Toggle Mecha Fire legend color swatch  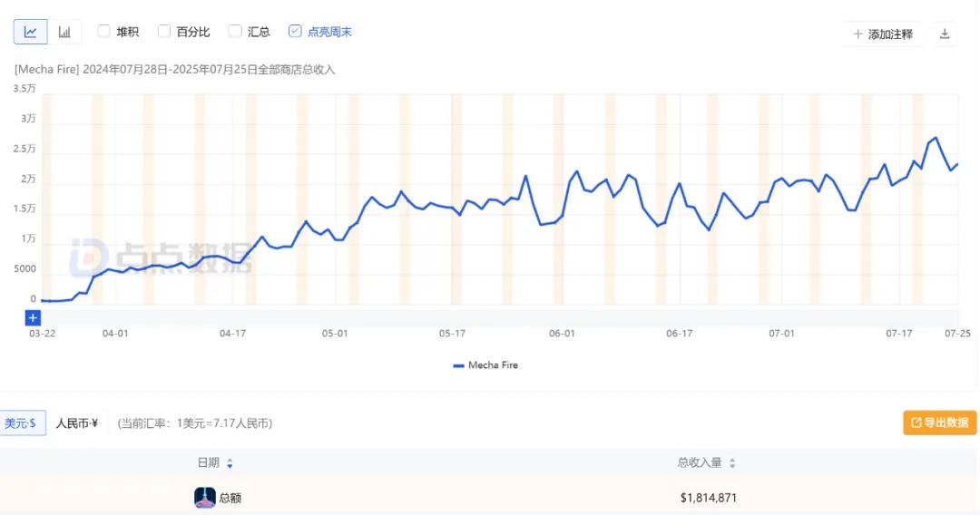[x=459, y=365]
